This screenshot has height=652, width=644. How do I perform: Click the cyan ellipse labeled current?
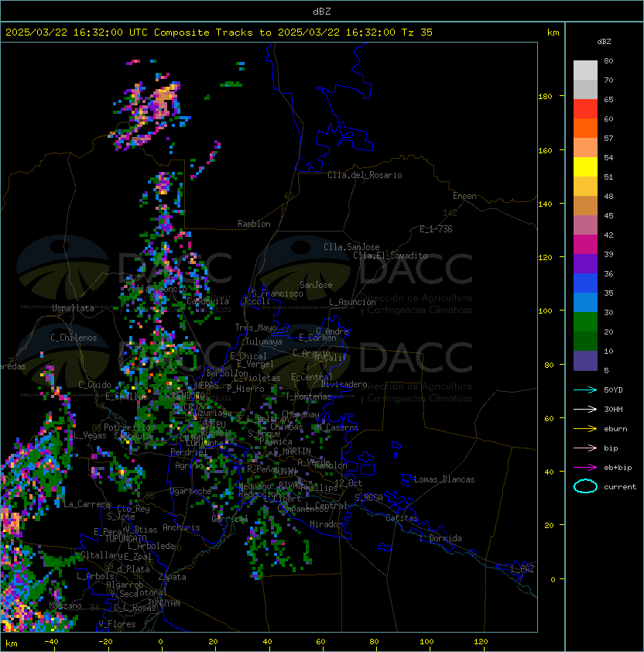click(585, 487)
